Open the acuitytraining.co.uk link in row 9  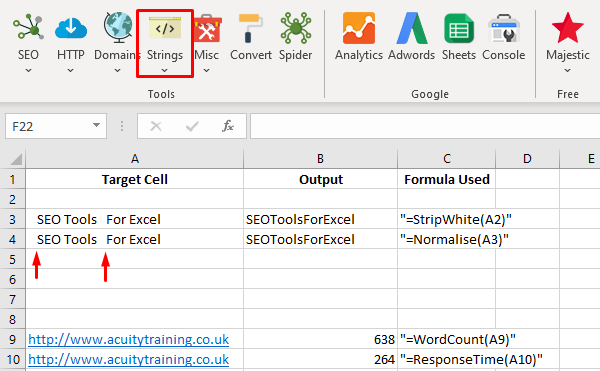click(x=129, y=339)
